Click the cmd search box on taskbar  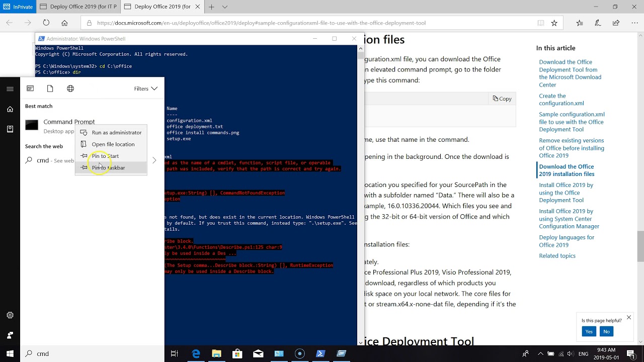click(x=92, y=353)
